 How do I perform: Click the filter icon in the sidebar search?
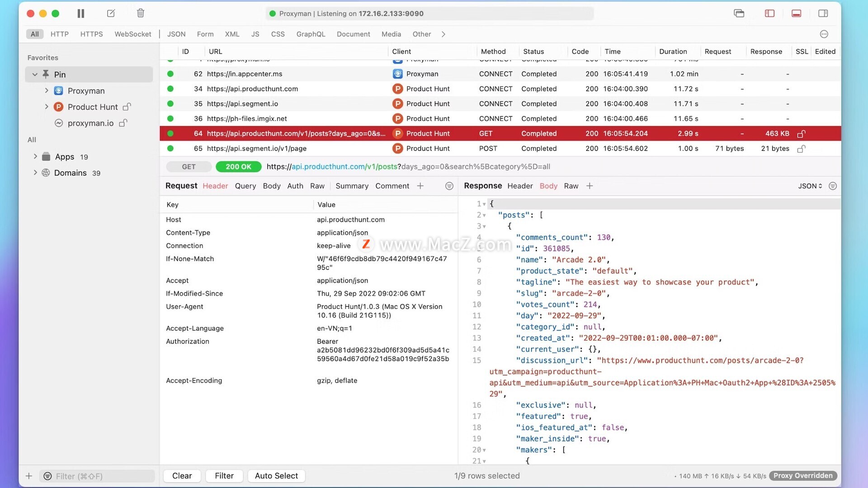(x=47, y=476)
